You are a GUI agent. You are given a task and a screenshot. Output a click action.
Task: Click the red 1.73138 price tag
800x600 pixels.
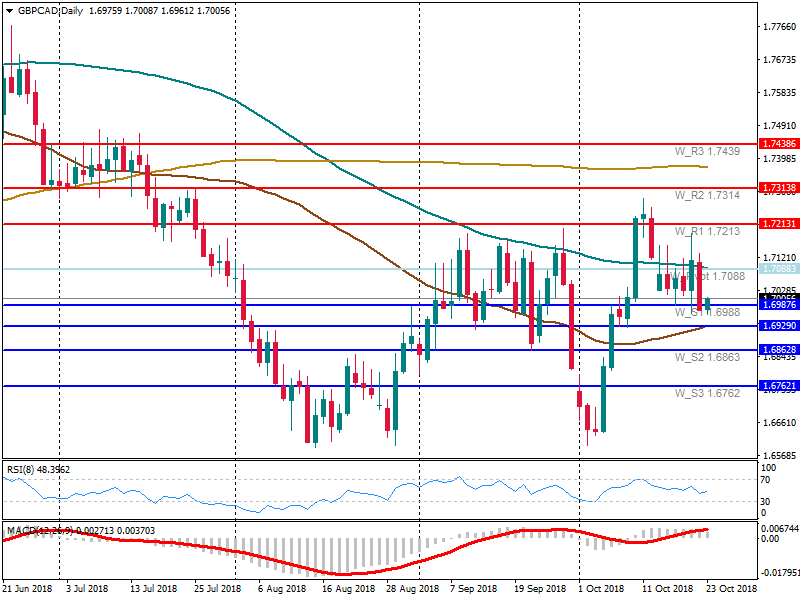tap(778, 188)
